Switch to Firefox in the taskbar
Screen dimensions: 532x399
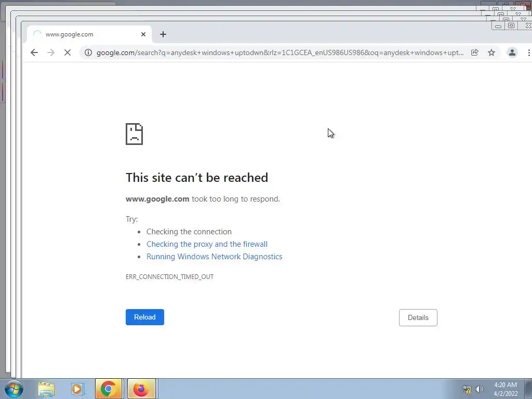141,389
